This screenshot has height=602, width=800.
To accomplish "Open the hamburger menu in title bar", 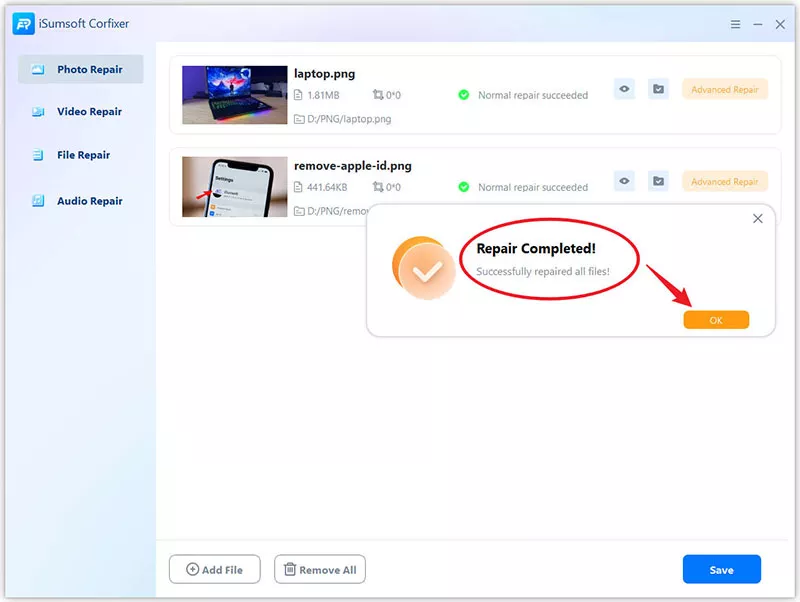I will pos(735,24).
